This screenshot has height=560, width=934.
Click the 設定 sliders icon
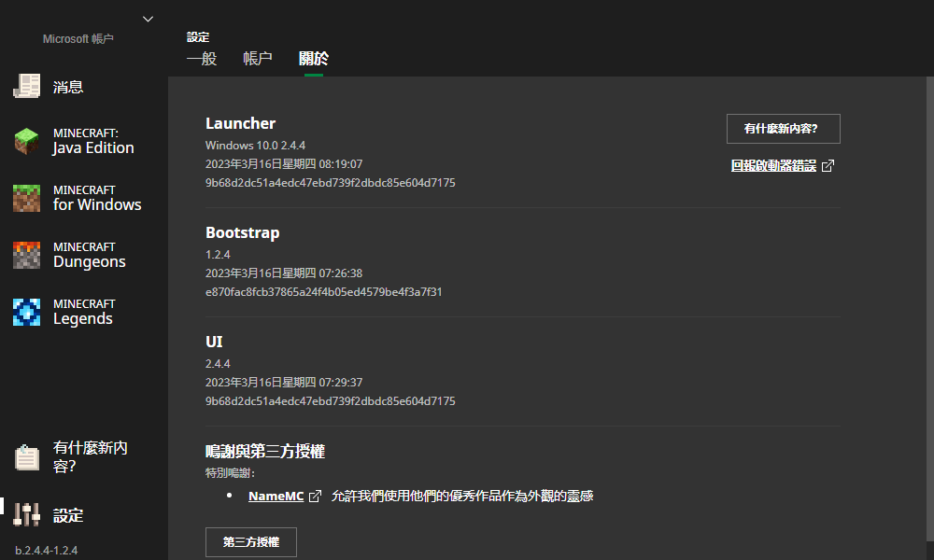(x=27, y=515)
